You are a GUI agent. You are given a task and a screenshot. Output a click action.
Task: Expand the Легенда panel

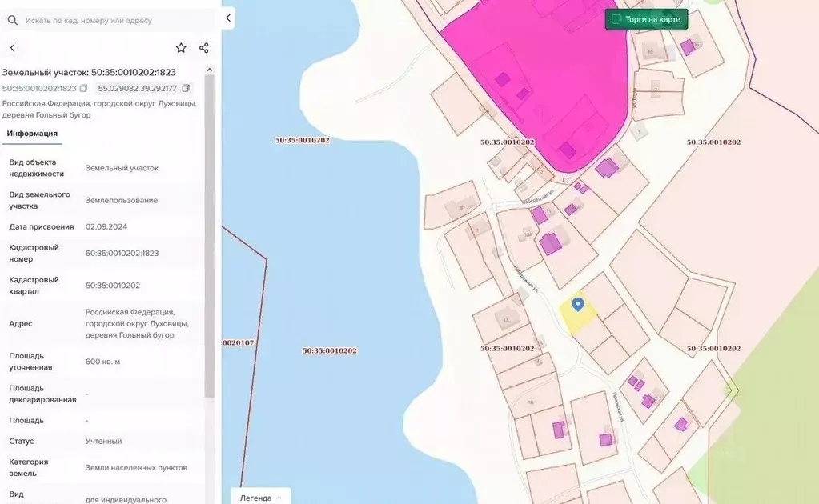(x=261, y=498)
